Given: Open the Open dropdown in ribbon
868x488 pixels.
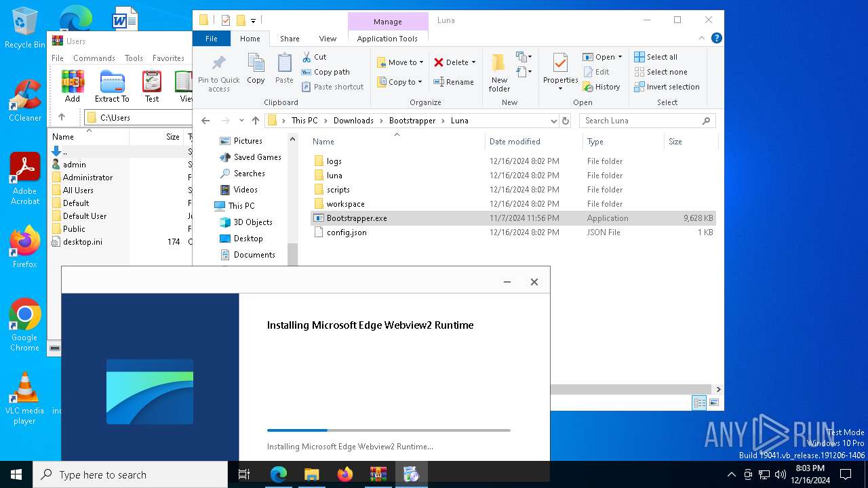Looking at the screenshot, I should pos(602,57).
